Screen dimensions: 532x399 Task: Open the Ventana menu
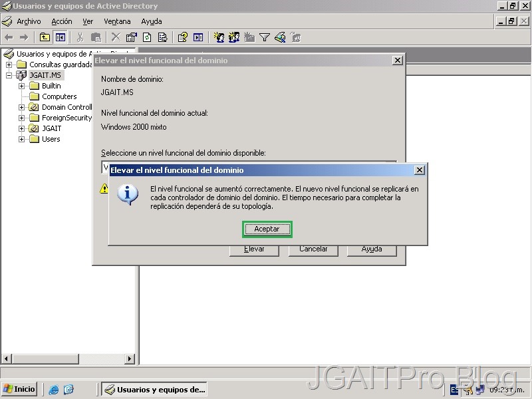coord(117,21)
